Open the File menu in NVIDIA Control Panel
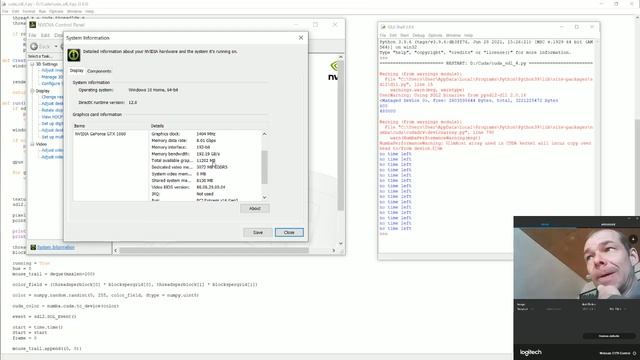The width and height of the screenshot is (640, 360). pos(32,36)
